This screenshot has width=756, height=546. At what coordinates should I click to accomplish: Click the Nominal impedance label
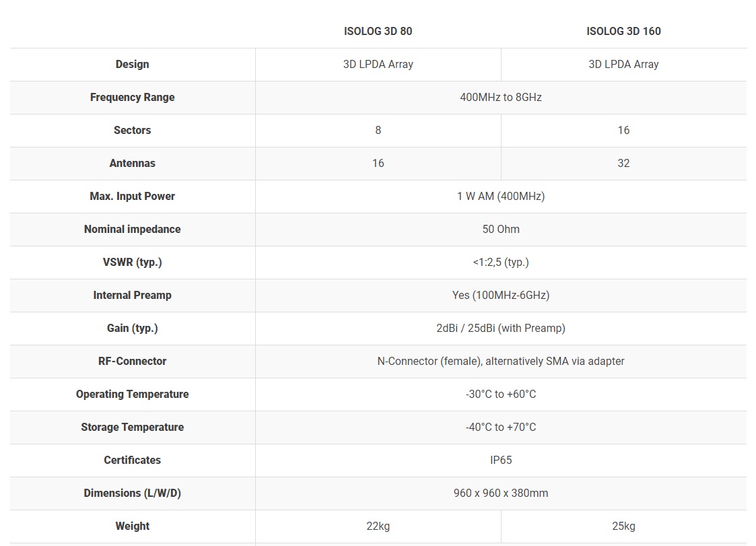(132, 229)
